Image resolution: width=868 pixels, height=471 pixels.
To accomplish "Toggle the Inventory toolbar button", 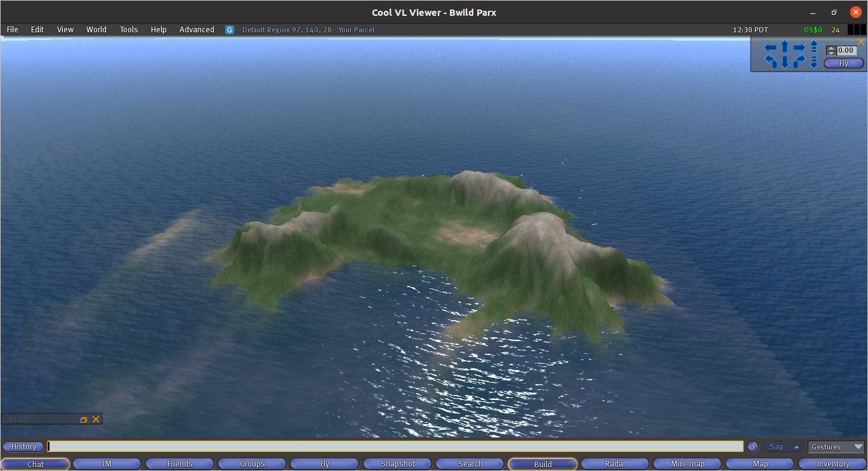I will coord(832,464).
